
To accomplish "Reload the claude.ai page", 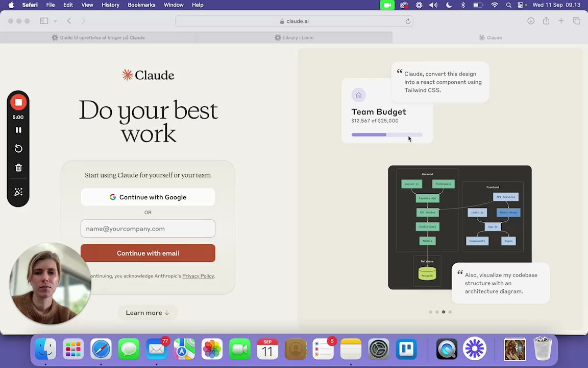I will pos(408,21).
